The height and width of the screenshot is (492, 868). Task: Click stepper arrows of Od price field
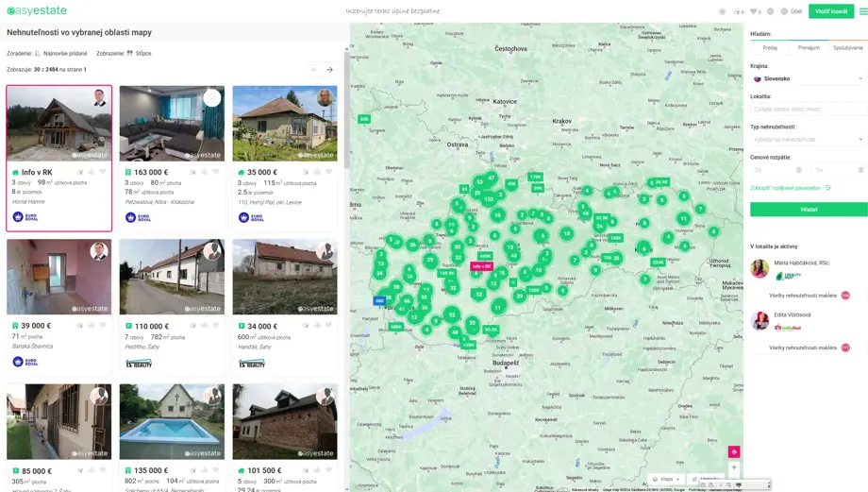click(x=799, y=170)
